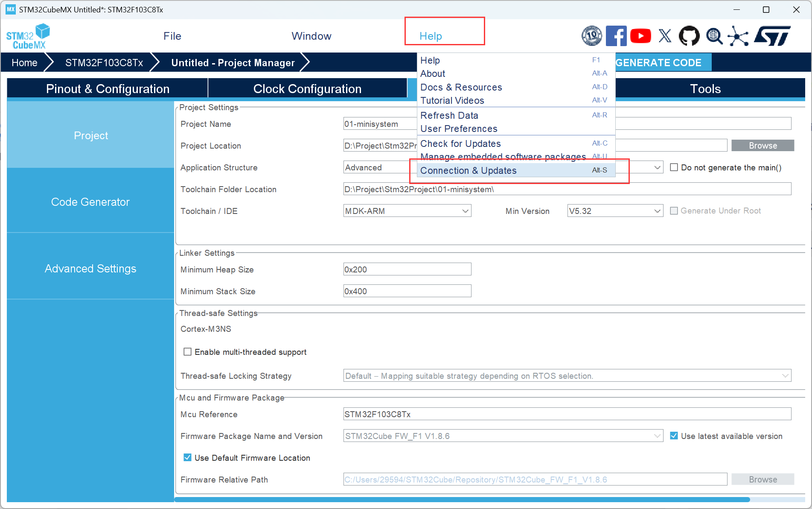Screen dimensions: 812x509
Task: Click the network star icon
Action: (738, 36)
